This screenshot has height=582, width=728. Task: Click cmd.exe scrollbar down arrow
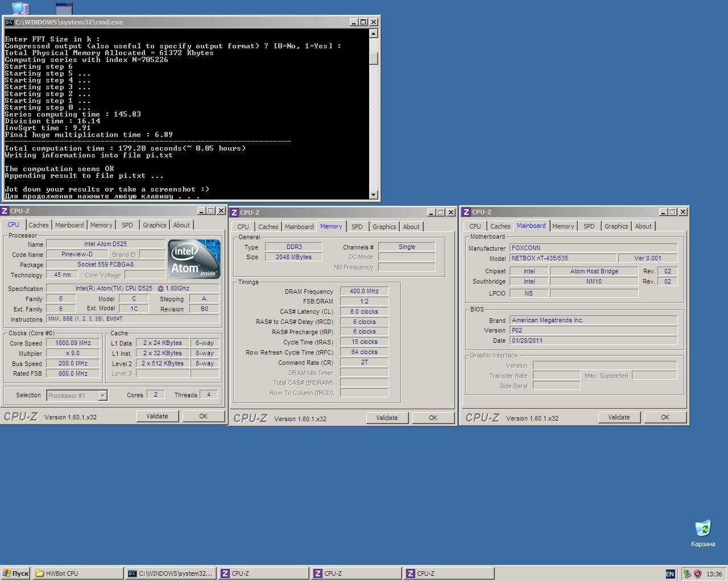[374, 195]
